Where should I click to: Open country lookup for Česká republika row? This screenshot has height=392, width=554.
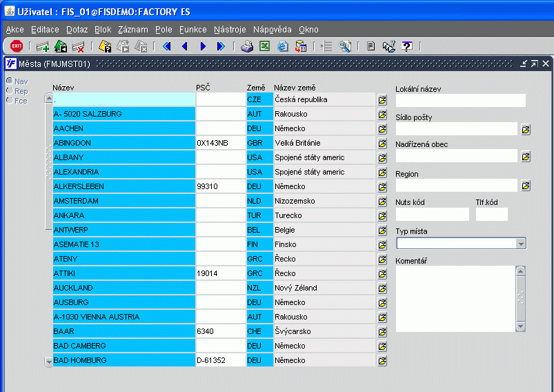(382, 100)
